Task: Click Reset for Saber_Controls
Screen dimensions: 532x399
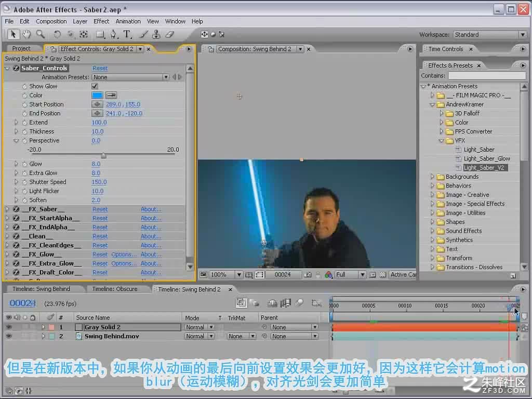Action: point(100,68)
